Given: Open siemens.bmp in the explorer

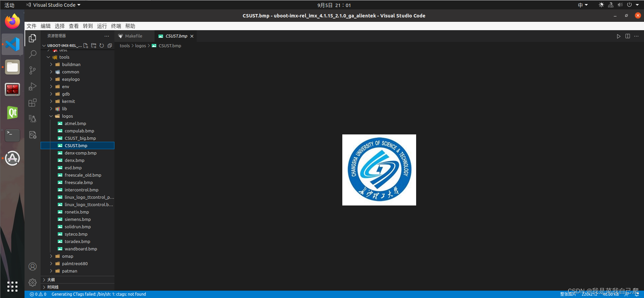Looking at the screenshot, I should [78, 219].
